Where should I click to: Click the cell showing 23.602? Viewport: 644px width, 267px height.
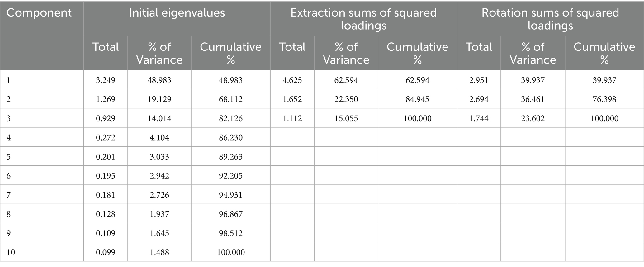[533, 118]
